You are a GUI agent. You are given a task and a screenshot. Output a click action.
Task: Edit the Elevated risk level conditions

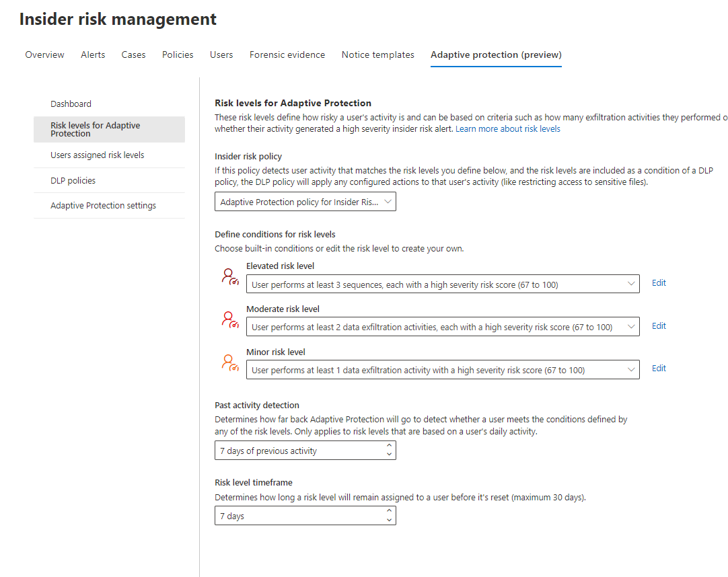(659, 283)
